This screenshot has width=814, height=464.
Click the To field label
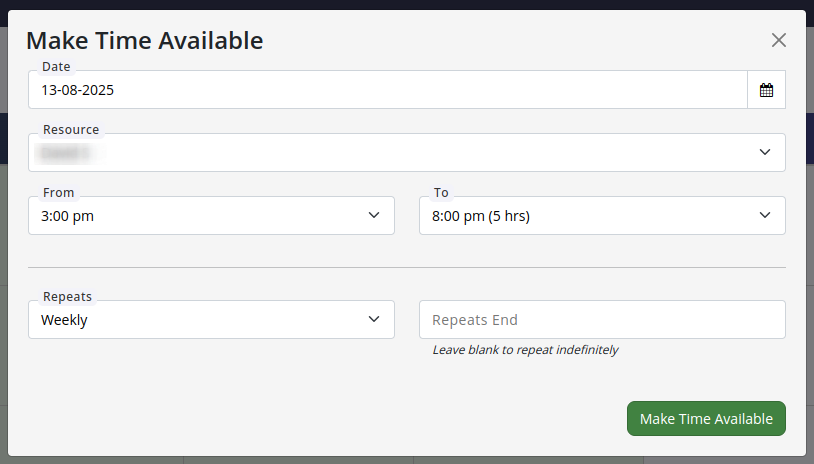[x=441, y=192]
